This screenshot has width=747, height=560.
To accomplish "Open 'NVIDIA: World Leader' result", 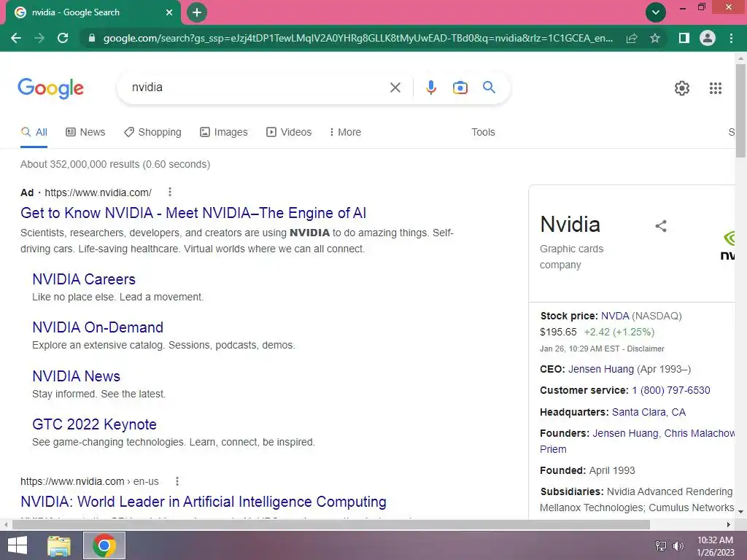I will tap(204, 502).
